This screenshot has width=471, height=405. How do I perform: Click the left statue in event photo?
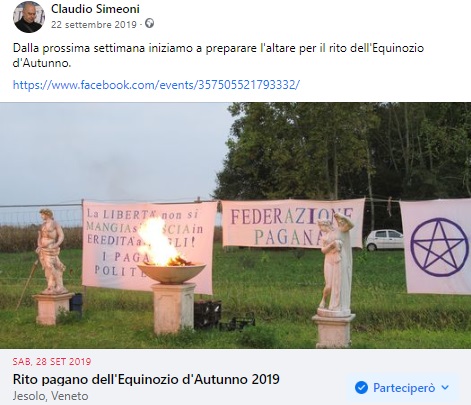(50, 251)
